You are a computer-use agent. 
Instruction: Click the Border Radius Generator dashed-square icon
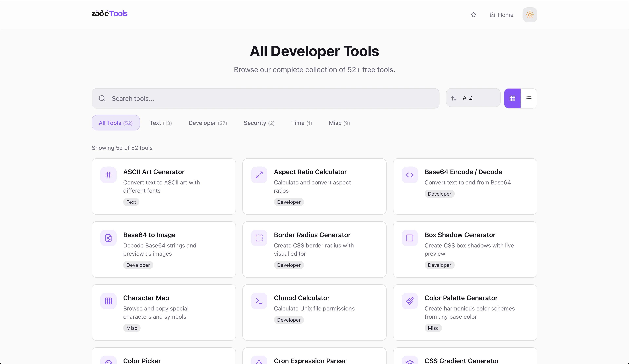(x=259, y=238)
